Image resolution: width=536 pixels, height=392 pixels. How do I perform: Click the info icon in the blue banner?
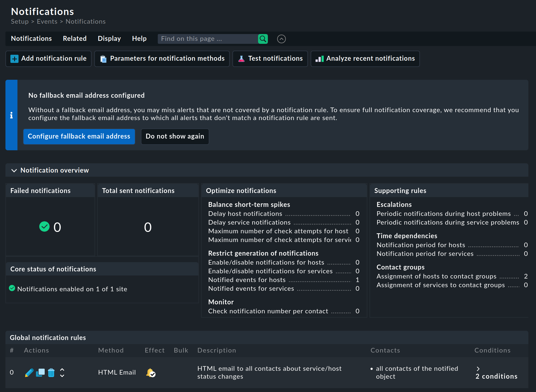pos(11,115)
